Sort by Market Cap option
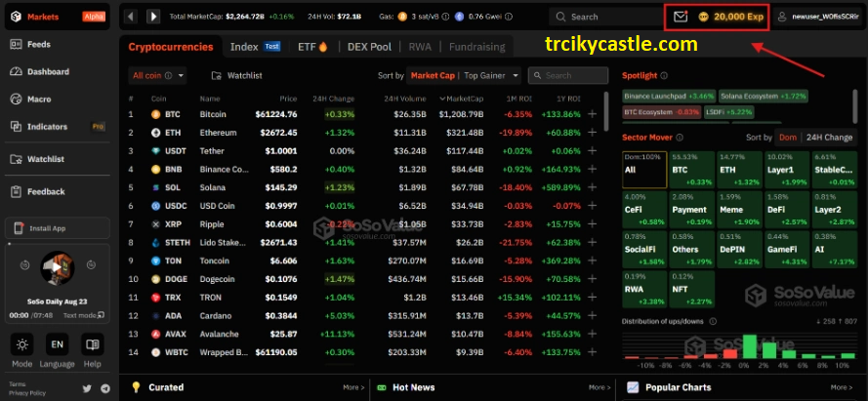This screenshot has height=401, width=868. coord(433,76)
